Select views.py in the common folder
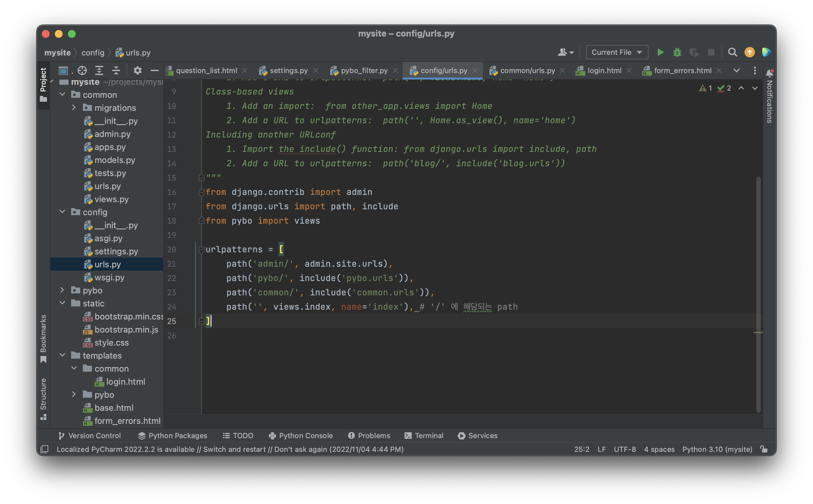The height and width of the screenshot is (504, 813). pos(111,199)
